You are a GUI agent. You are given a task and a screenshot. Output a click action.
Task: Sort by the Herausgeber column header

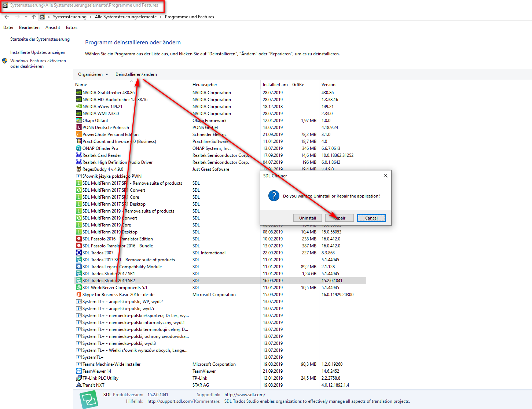coord(225,85)
